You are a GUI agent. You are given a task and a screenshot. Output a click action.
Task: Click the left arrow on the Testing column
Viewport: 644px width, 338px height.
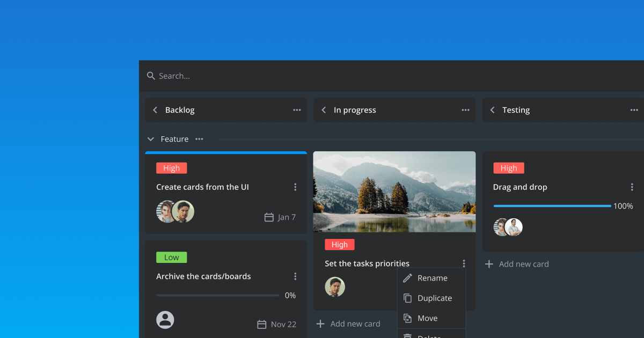click(x=492, y=109)
